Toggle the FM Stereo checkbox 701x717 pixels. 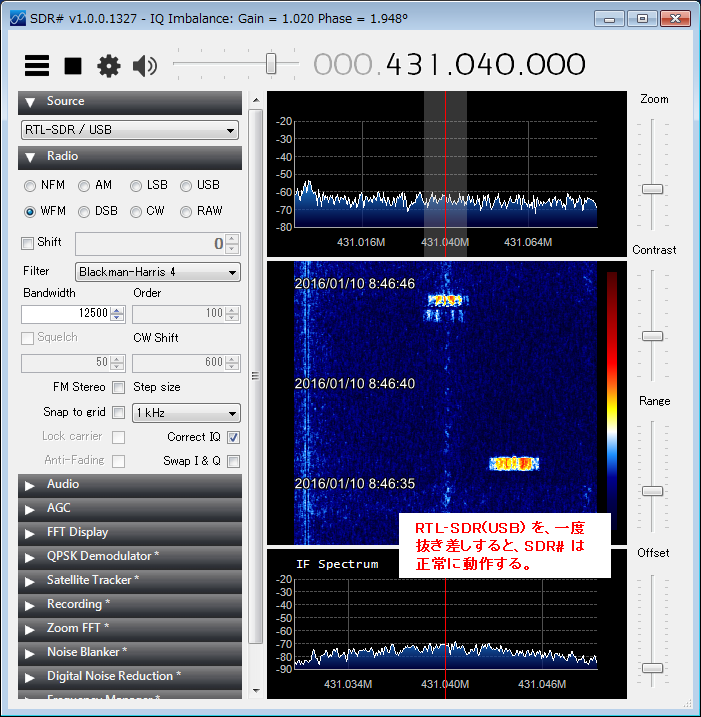(118, 387)
